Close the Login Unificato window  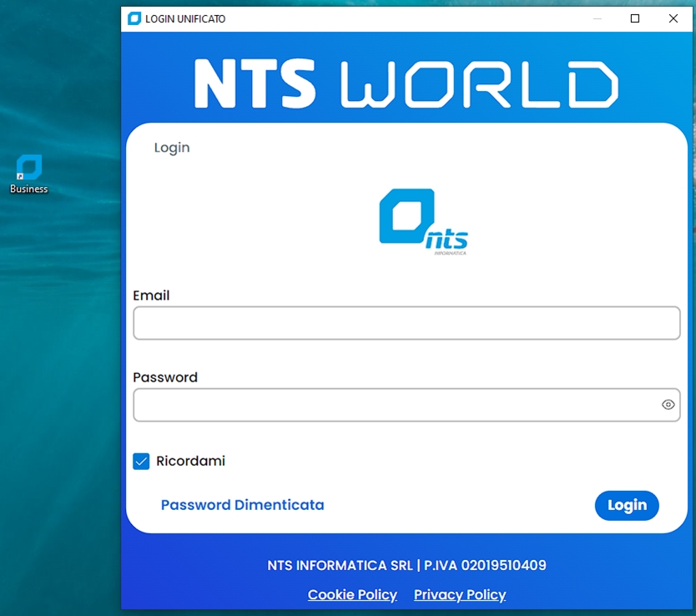(x=673, y=18)
